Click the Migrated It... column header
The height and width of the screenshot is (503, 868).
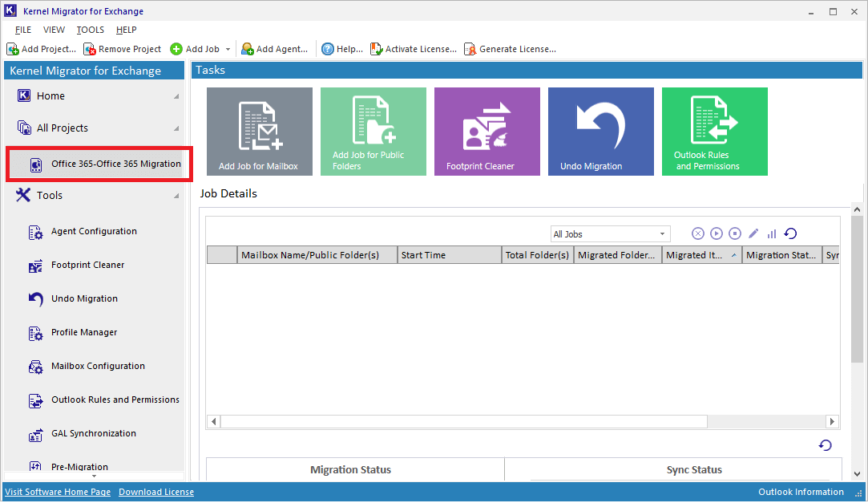click(702, 255)
